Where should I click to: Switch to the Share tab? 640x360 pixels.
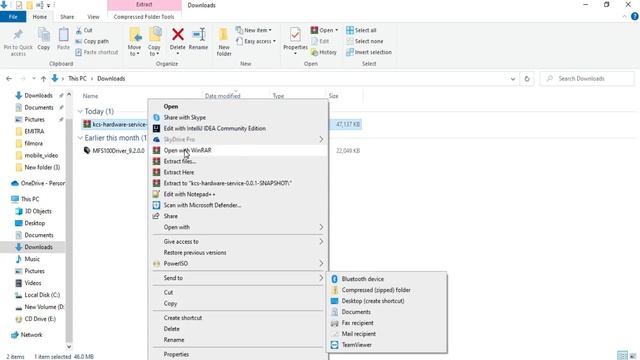coord(67,17)
